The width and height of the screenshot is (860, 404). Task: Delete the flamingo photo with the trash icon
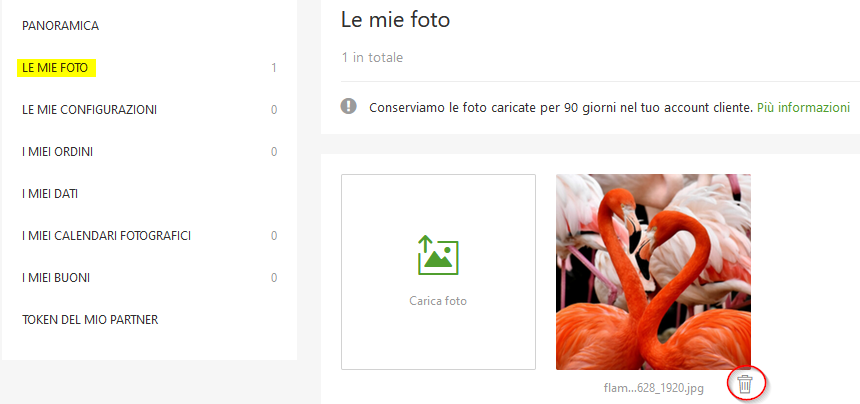pos(744,384)
